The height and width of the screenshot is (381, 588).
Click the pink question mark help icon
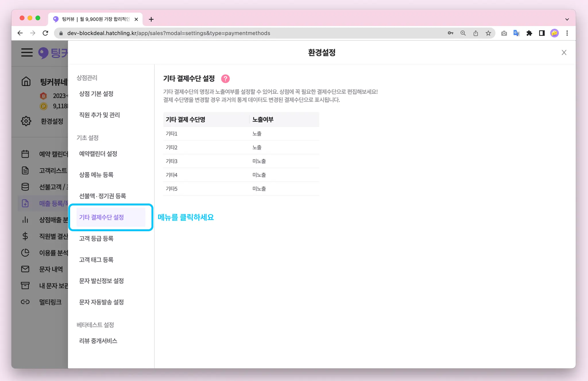tap(225, 79)
